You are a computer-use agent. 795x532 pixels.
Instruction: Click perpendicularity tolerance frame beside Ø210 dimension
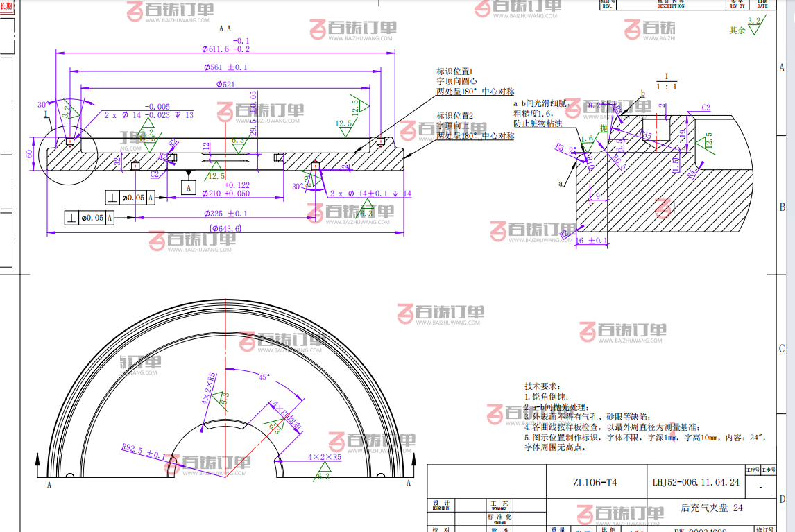130,198
